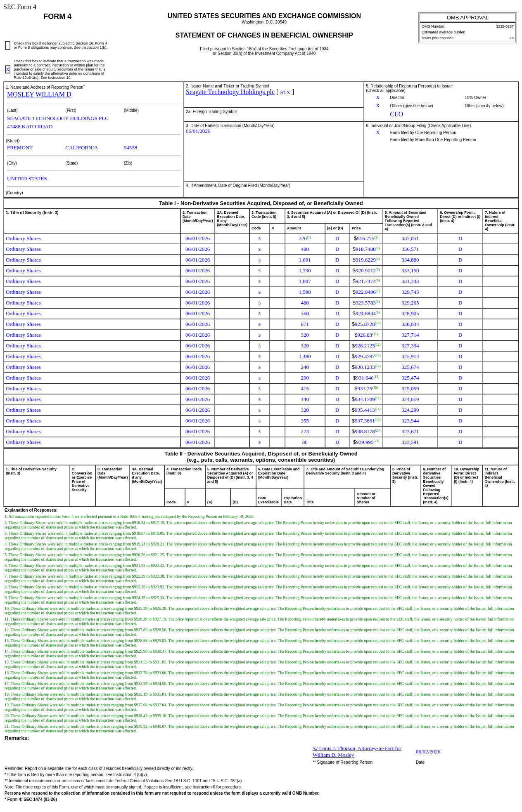Image resolution: width=522 pixels, height=812 pixels.
Task: Click the amount 440 cell
Action: pyautogui.click(x=305, y=399)
